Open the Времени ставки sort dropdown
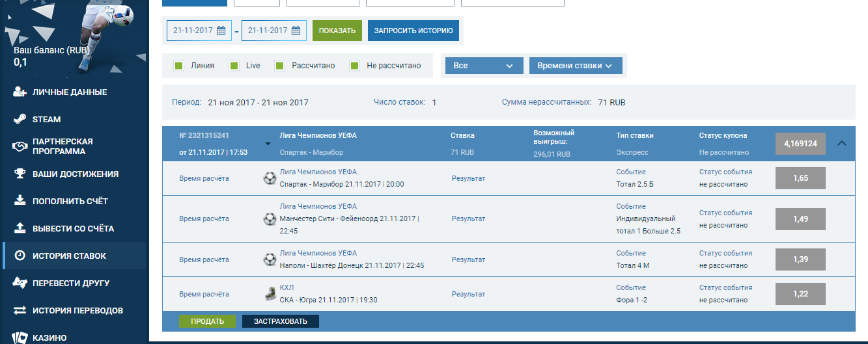Screen dimensions: 868x344 click(575, 66)
